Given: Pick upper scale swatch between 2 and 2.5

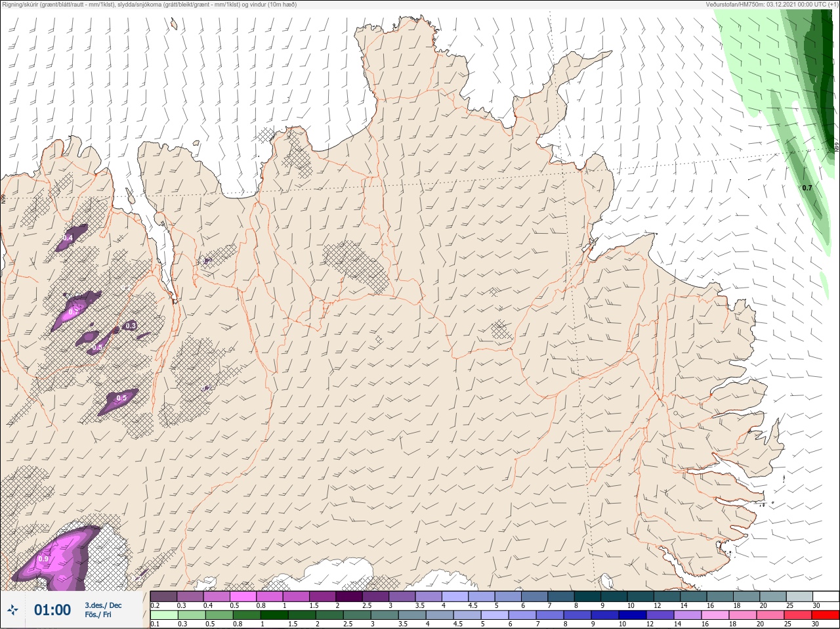Looking at the screenshot, I should 349,596.
